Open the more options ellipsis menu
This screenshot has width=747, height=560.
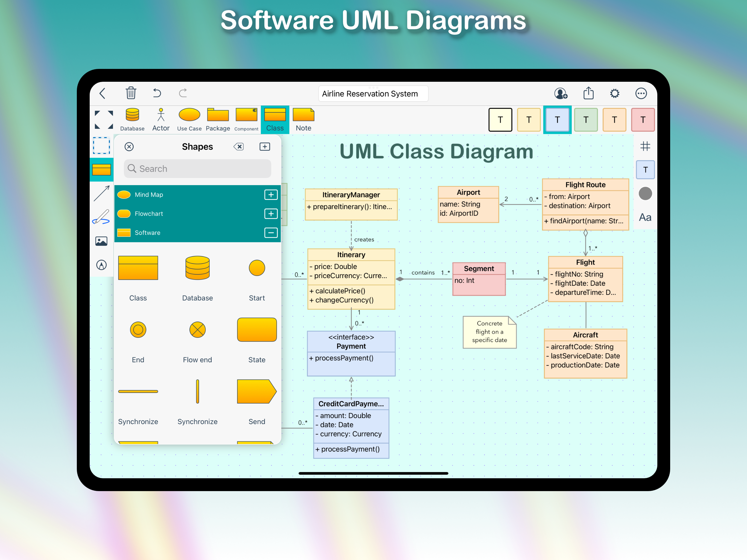[x=641, y=93]
